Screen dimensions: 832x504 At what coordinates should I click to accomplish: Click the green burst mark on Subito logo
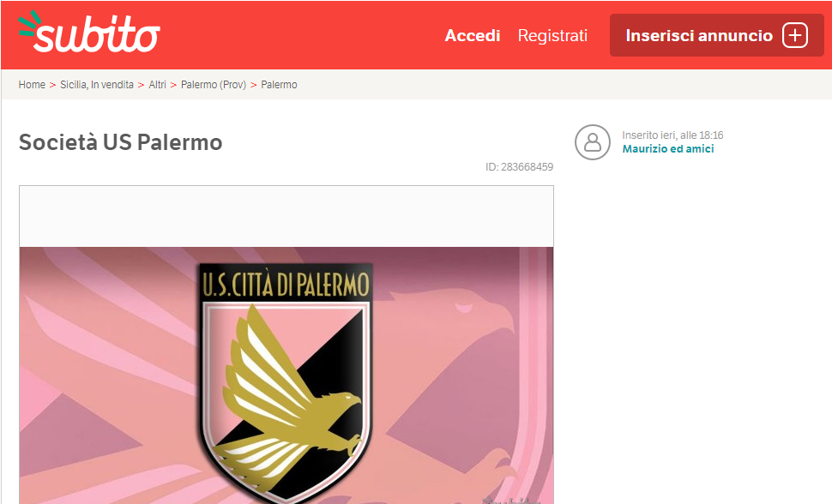click(x=28, y=24)
